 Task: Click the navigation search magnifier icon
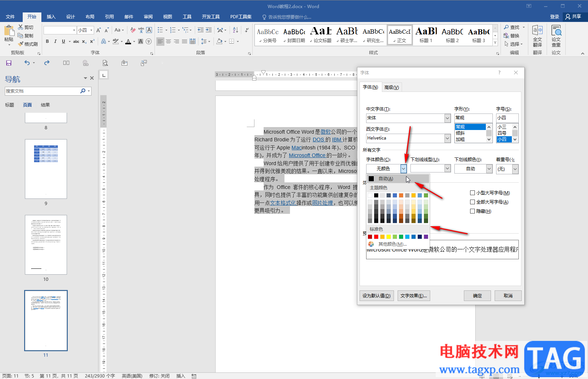(83, 91)
